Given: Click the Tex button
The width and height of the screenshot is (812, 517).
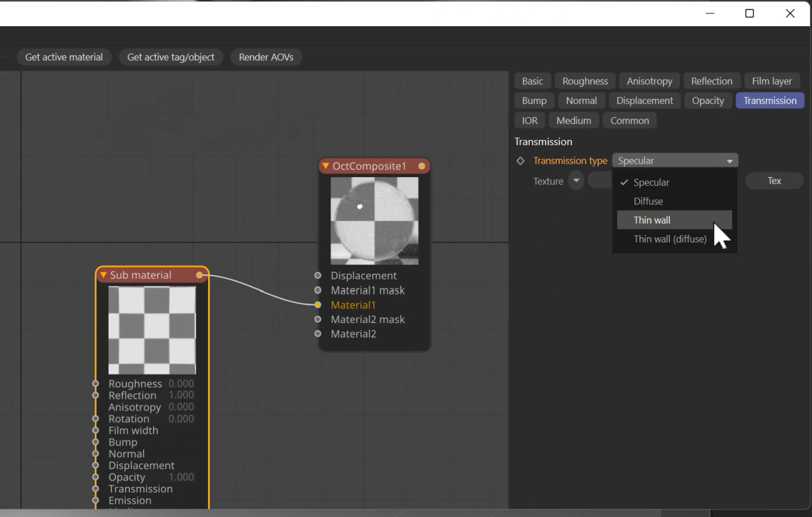Looking at the screenshot, I should pyautogui.click(x=774, y=181).
